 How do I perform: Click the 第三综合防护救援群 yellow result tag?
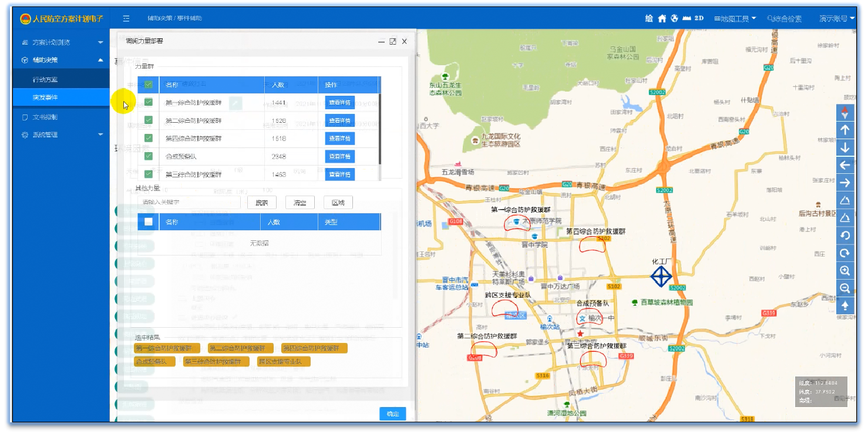coord(216,361)
